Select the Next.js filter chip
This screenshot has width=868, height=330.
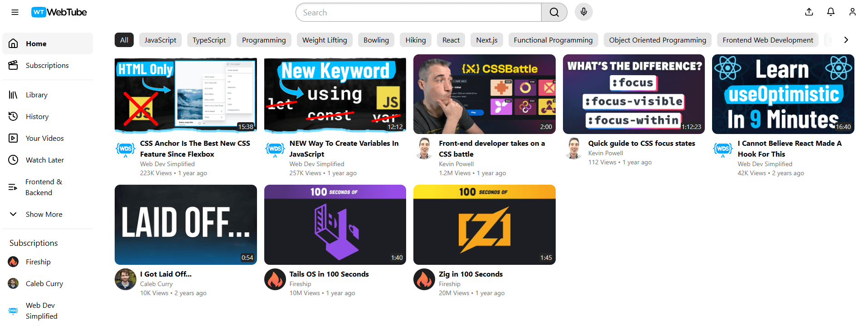487,40
